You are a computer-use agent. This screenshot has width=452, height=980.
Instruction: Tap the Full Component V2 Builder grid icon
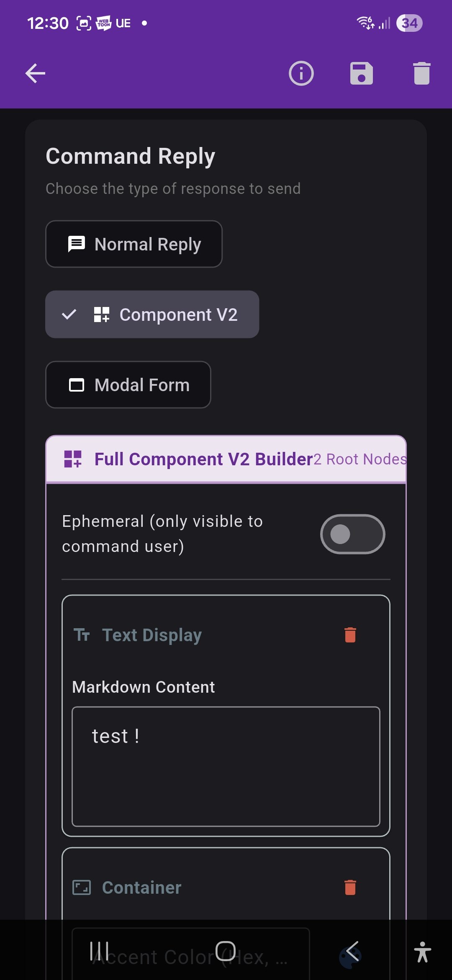point(72,459)
